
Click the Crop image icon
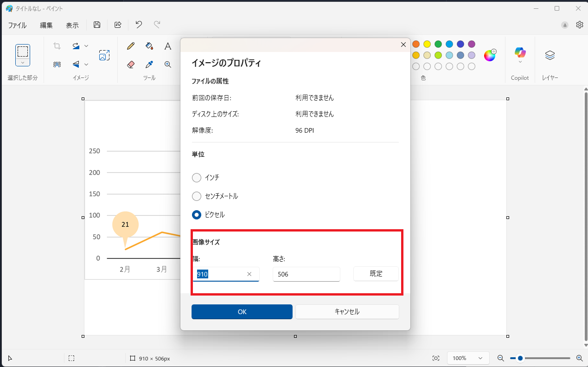click(57, 46)
